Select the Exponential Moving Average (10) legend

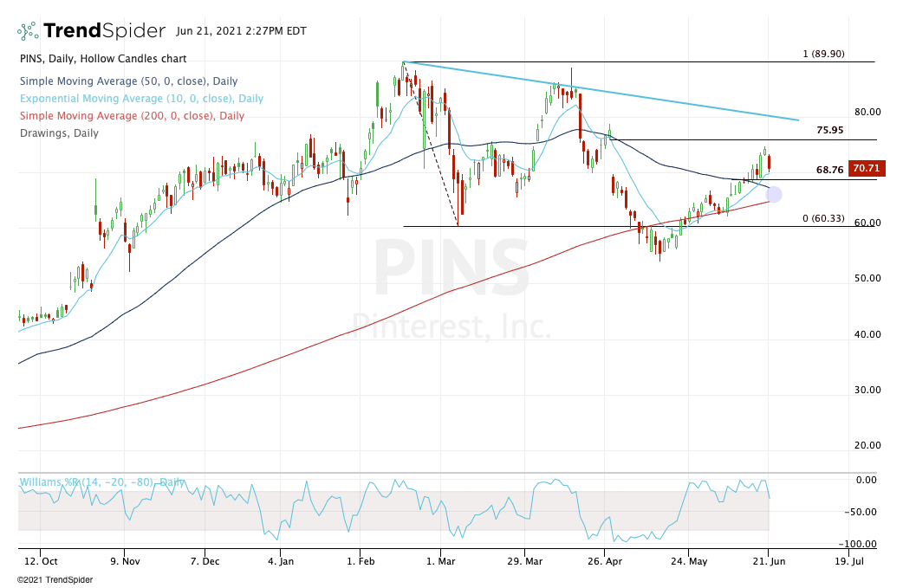pos(141,99)
